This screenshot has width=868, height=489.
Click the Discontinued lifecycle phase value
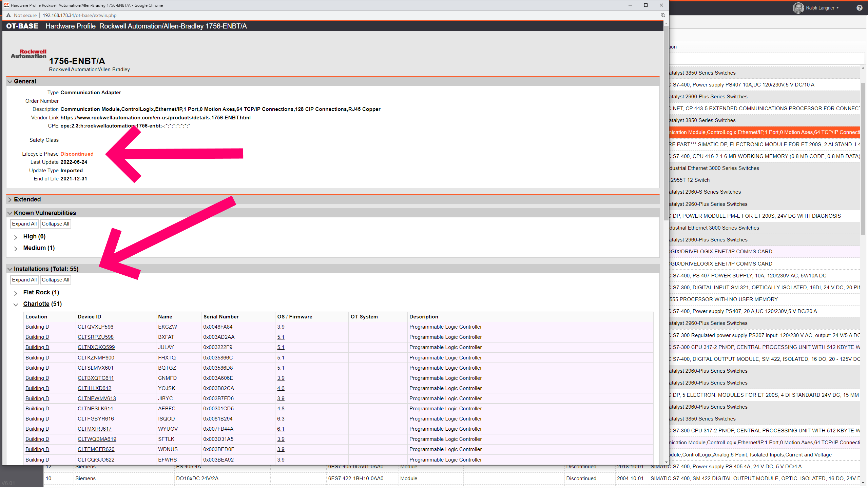click(x=77, y=154)
